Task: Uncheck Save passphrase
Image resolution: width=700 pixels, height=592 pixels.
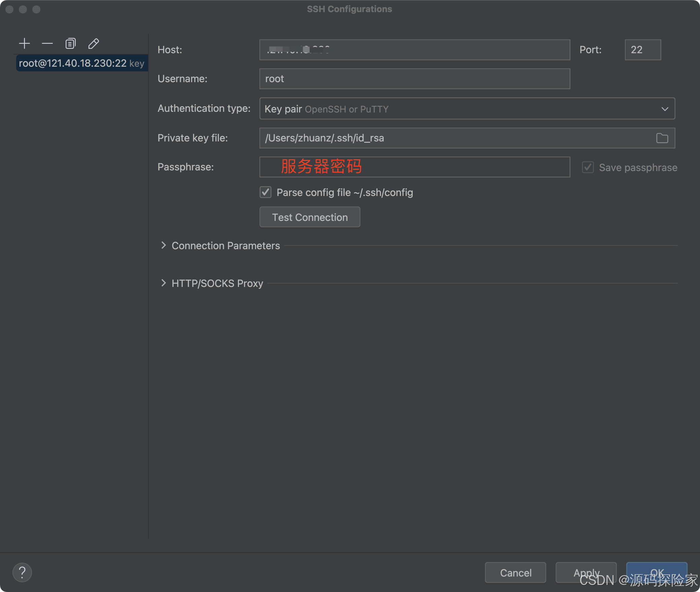Action: coord(588,167)
